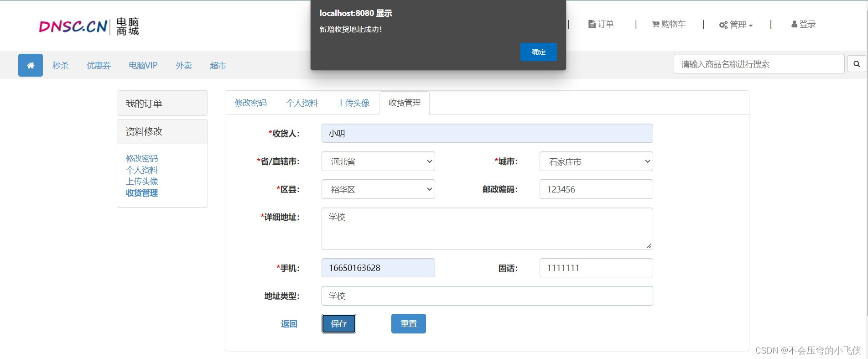The height and width of the screenshot is (359, 868).
Task: Open the 省/直辖市 dropdown showing 河北省
Action: 378,161
